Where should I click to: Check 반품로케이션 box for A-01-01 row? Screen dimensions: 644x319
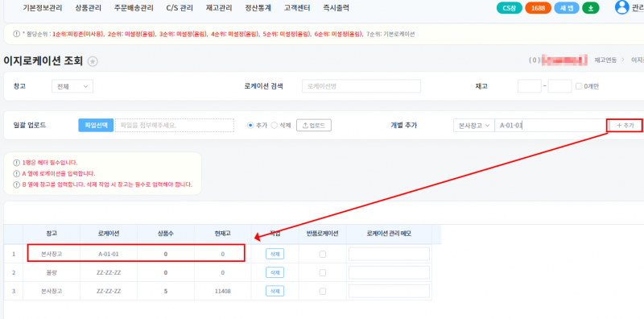(x=323, y=254)
